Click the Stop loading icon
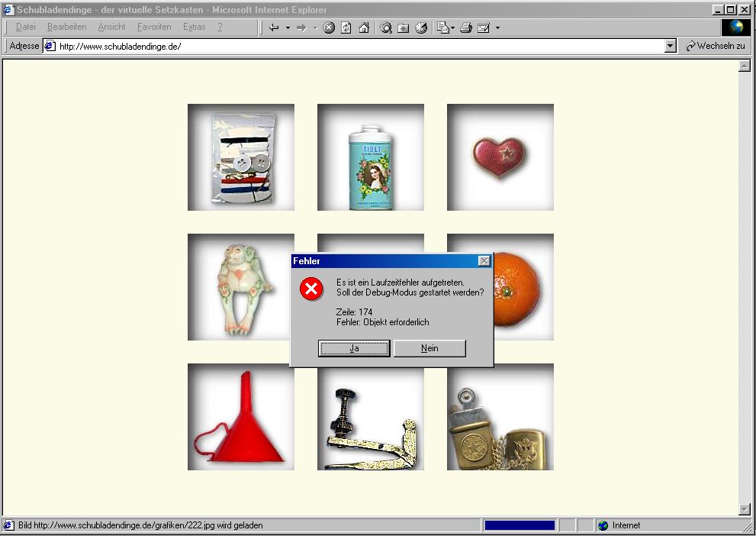This screenshot has width=756, height=536. [329, 27]
